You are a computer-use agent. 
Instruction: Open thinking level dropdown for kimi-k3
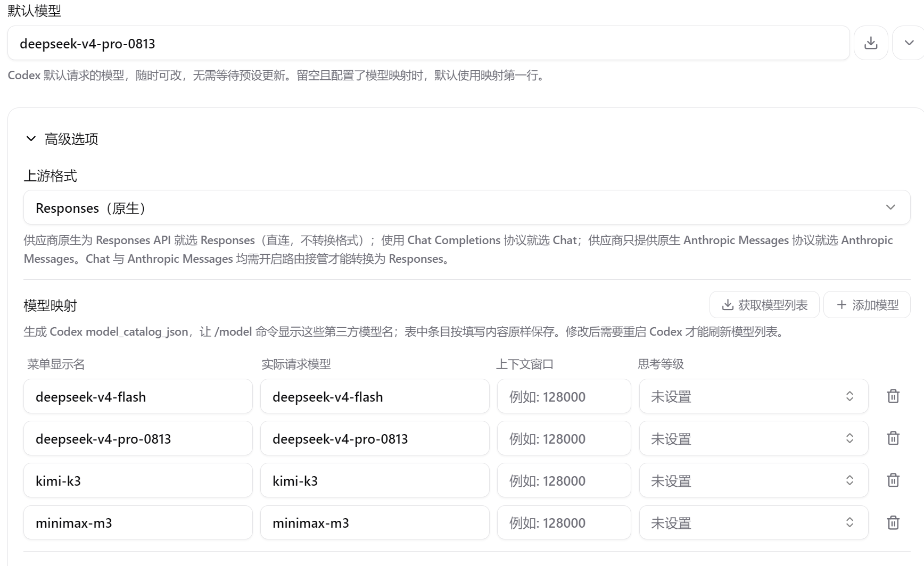754,480
